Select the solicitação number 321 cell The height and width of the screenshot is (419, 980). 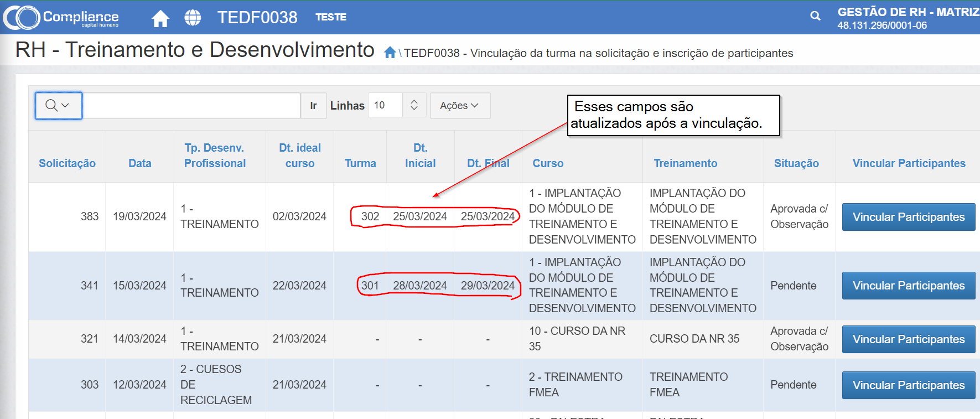tap(90, 339)
